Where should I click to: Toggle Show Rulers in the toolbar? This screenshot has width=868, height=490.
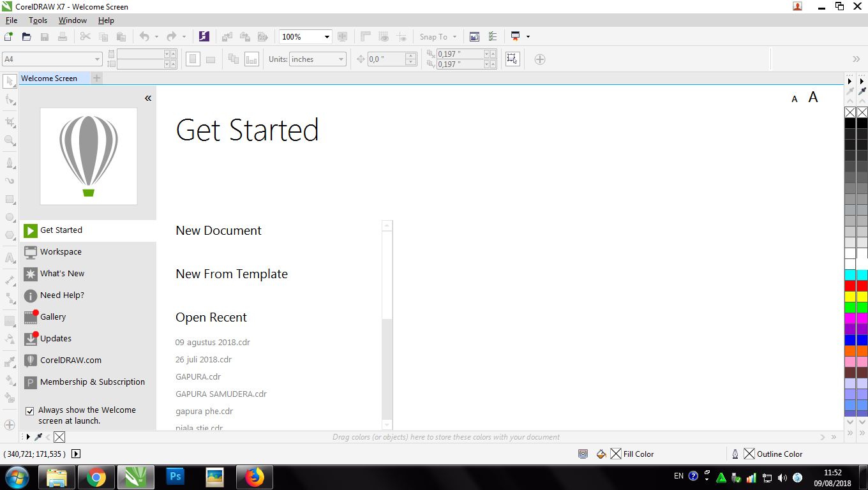click(366, 36)
